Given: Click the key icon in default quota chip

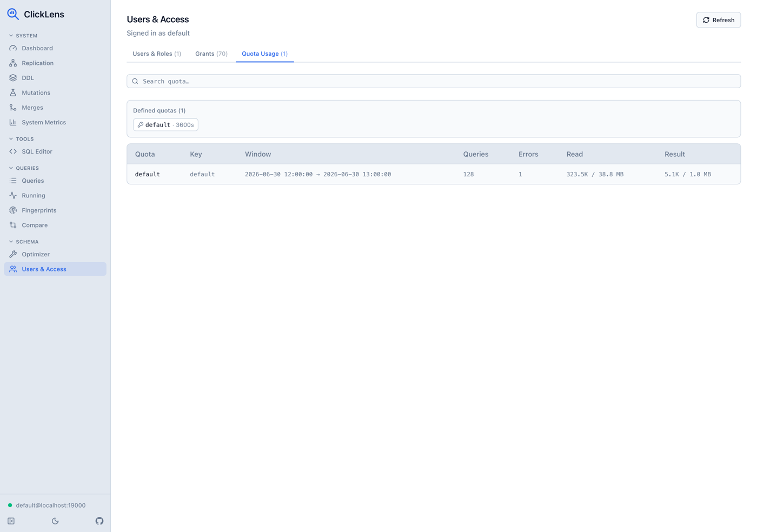Looking at the screenshot, I should [x=141, y=125].
